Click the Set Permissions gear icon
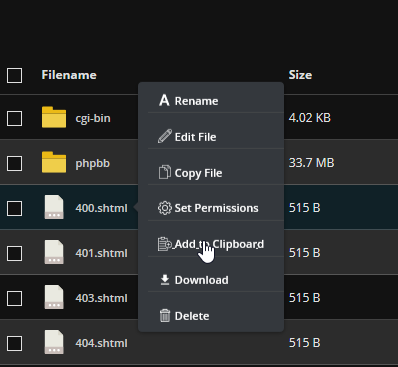Viewport: 398px width, 367px height. 165,208
